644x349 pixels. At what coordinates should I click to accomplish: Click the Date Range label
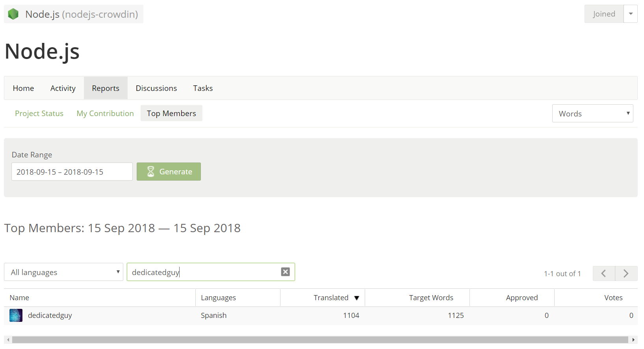(x=32, y=155)
